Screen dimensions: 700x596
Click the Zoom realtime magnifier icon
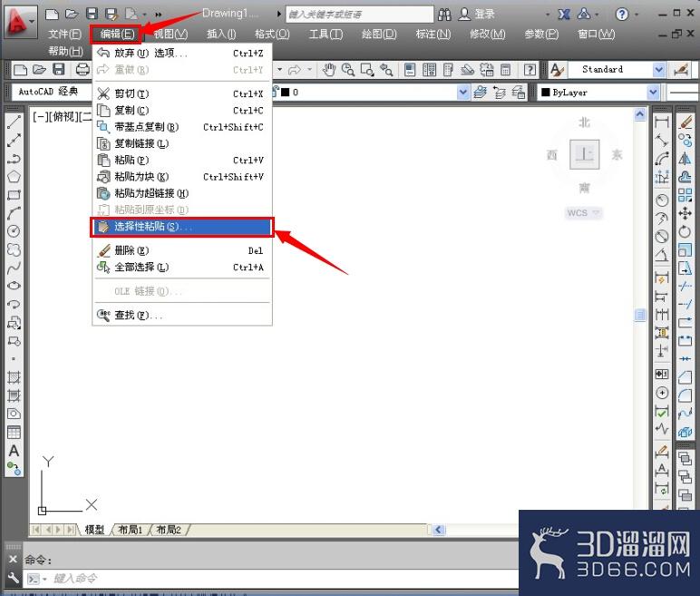[x=348, y=70]
